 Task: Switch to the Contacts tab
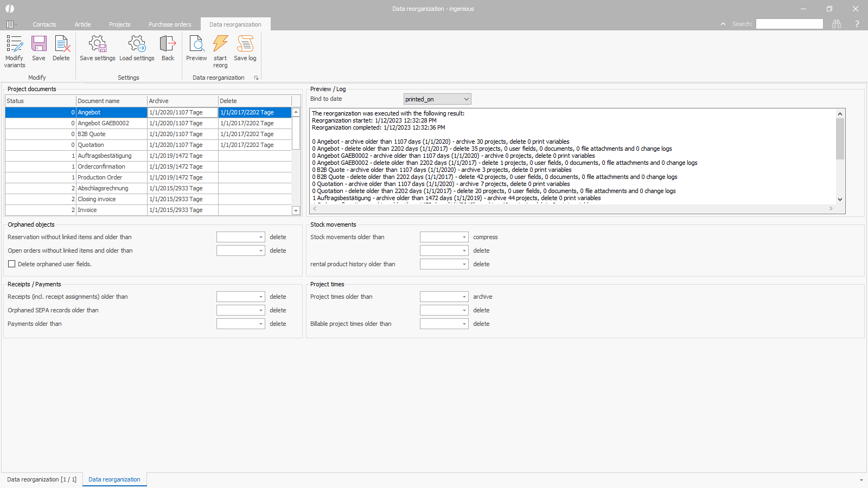click(44, 24)
